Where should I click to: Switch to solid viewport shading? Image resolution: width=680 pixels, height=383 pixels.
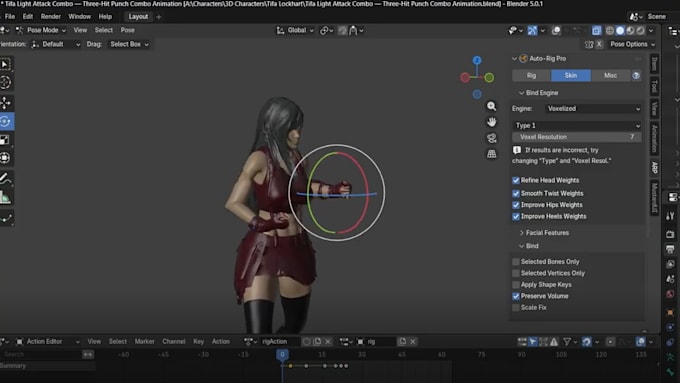click(620, 30)
